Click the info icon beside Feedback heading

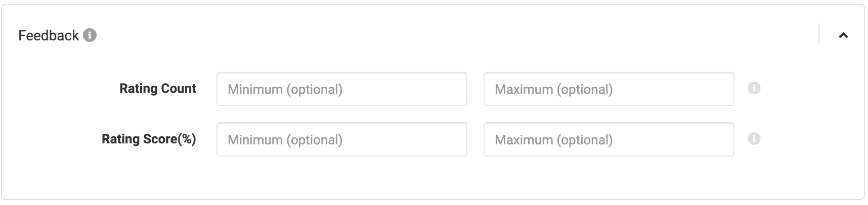click(x=90, y=35)
